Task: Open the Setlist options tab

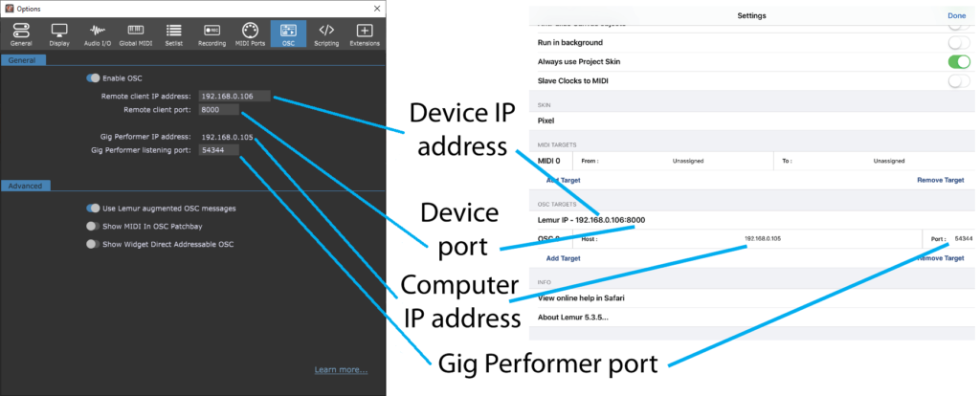Action: 174,35
